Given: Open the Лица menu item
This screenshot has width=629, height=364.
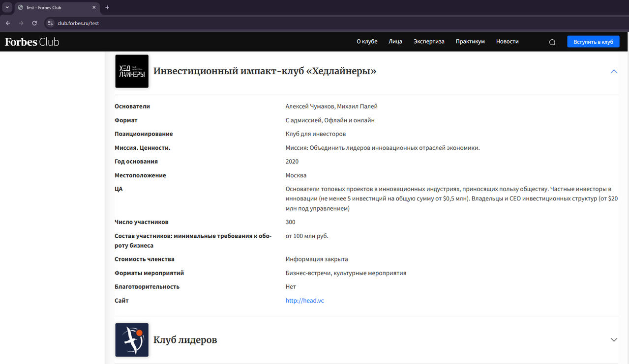Looking at the screenshot, I should tap(395, 42).
